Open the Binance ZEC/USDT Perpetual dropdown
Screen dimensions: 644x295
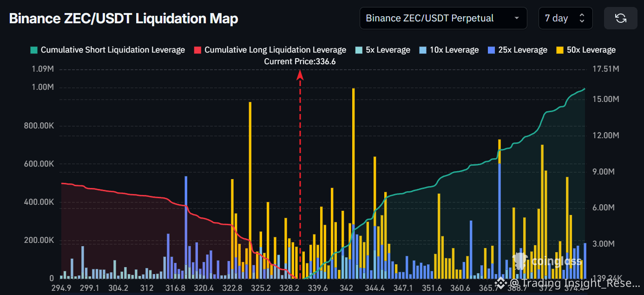(x=443, y=19)
